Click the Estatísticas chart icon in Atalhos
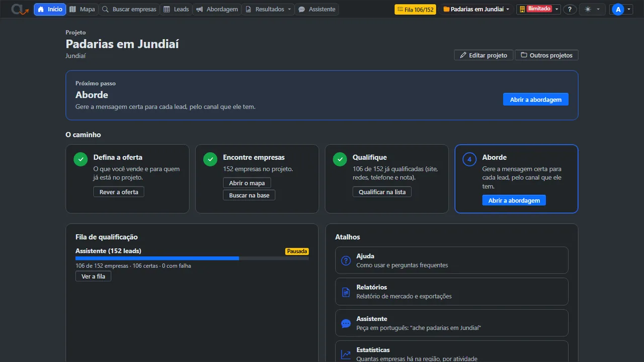Viewport: 644px width, 362px height. point(346,354)
